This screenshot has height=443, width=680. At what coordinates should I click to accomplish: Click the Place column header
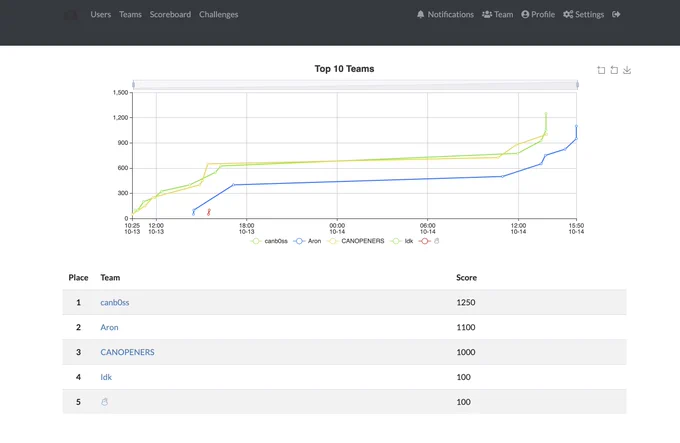(78, 277)
